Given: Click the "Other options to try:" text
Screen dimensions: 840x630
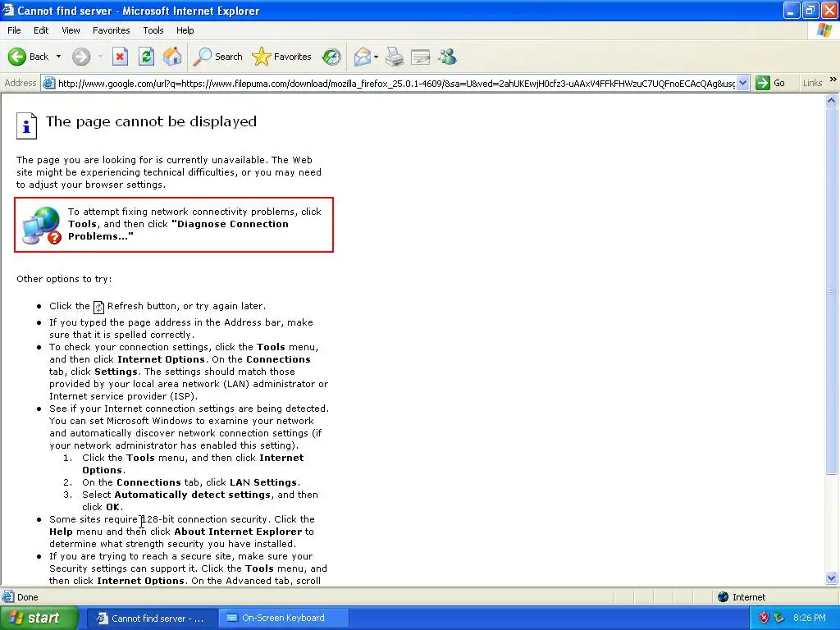Looking at the screenshot, I should click(x=64, y=279).
